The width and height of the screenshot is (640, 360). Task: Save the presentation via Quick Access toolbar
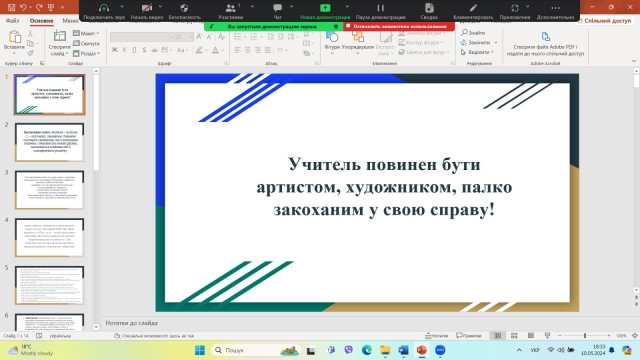point(11,7)
